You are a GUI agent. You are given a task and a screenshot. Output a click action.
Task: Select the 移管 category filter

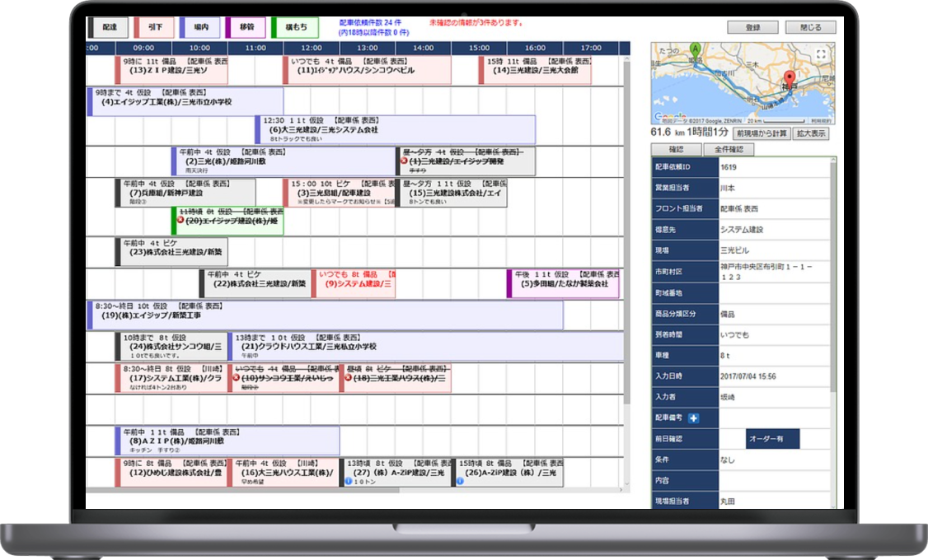click(x=246, y=29)
